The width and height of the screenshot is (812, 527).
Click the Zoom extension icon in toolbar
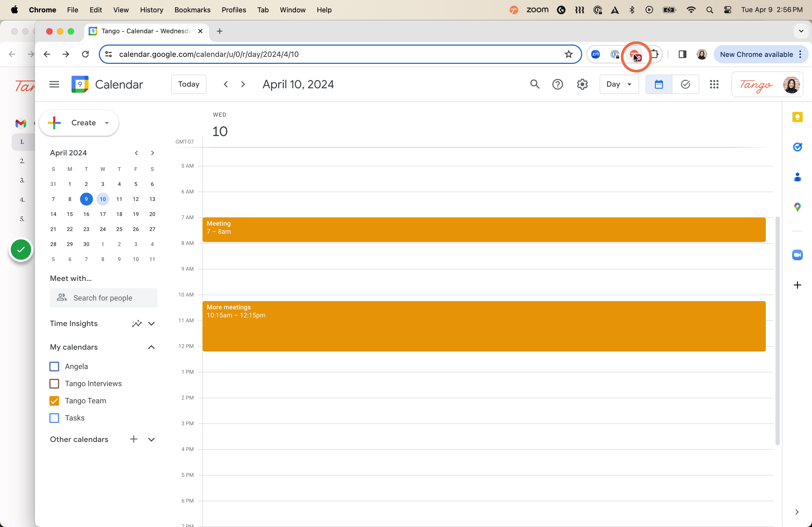(596, 54)
